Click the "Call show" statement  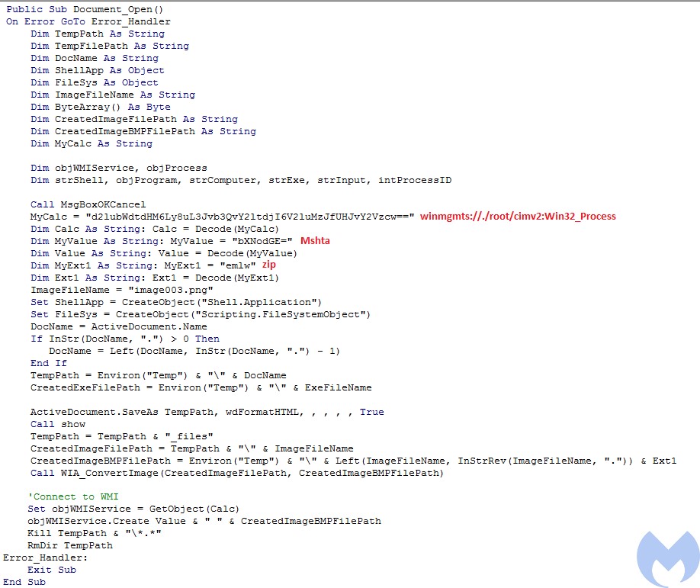(x=58, y=424)
